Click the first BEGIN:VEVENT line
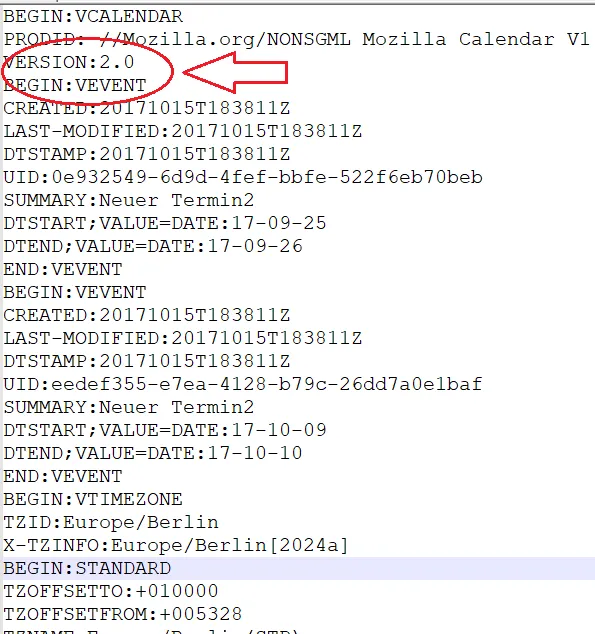 pos(75,85)
